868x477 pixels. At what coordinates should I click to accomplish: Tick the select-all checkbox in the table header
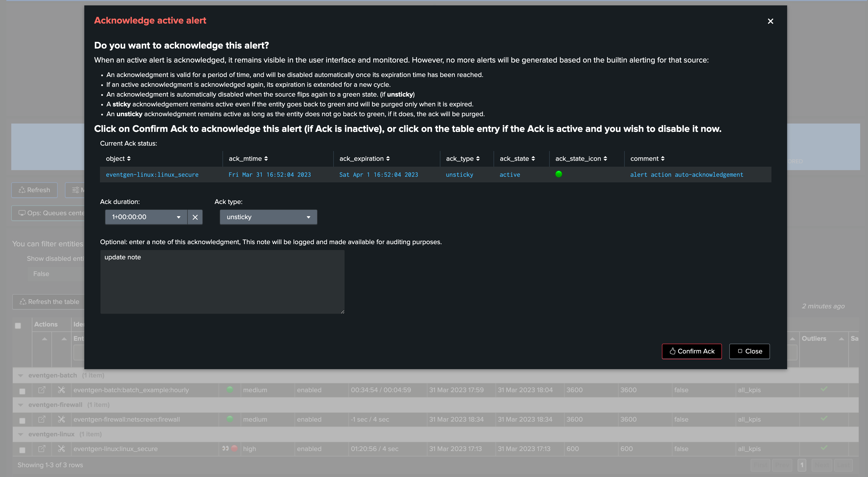[x=18, y=325]
